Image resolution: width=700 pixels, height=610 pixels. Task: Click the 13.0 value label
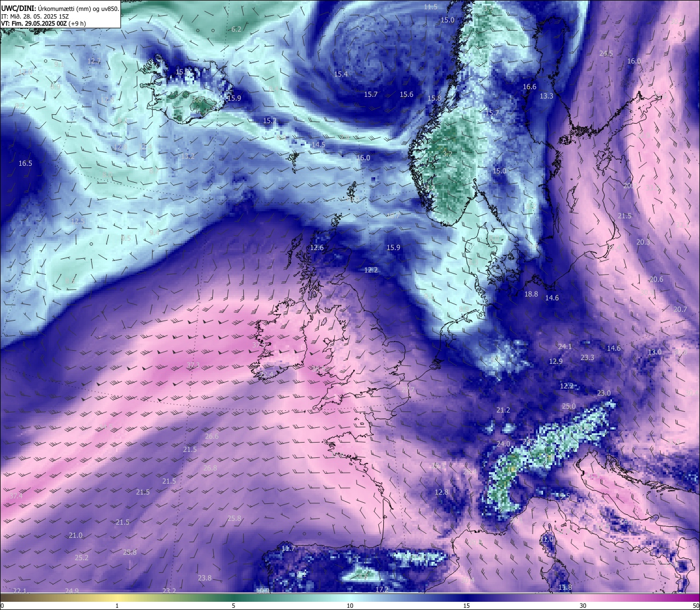coord(655,352)
